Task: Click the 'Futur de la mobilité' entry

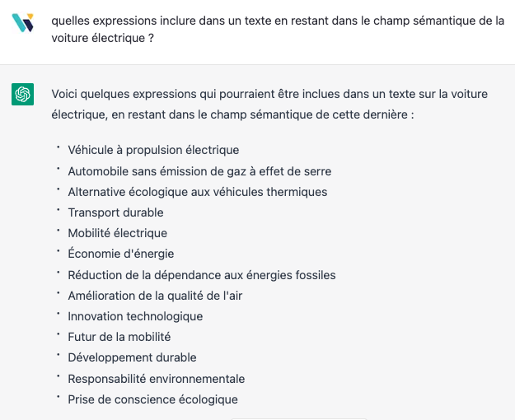Action: [119, 337]
